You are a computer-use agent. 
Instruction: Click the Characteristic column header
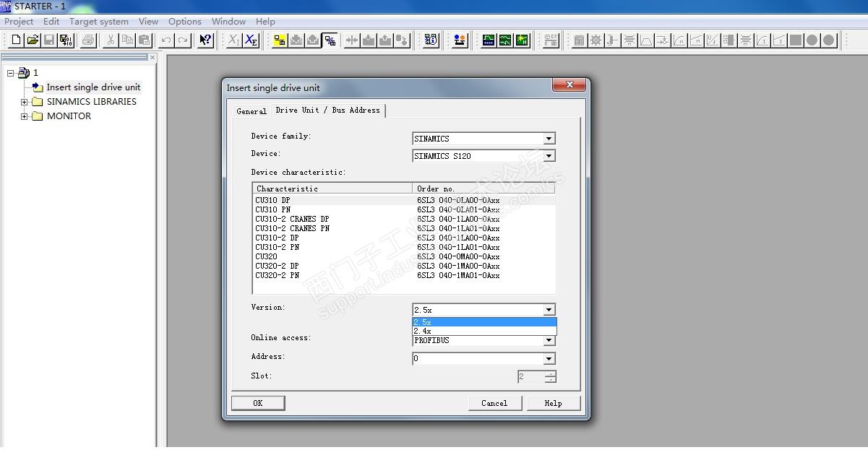(332, 188)
